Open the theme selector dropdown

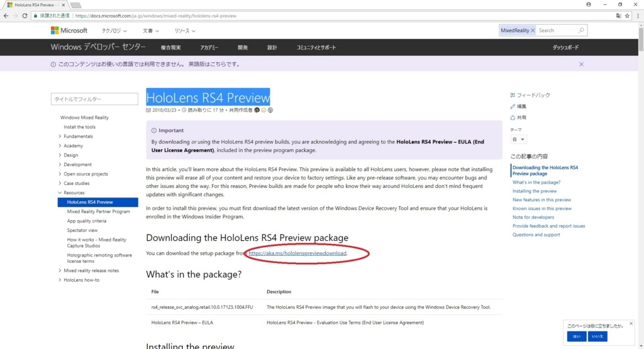click(518, 139)
